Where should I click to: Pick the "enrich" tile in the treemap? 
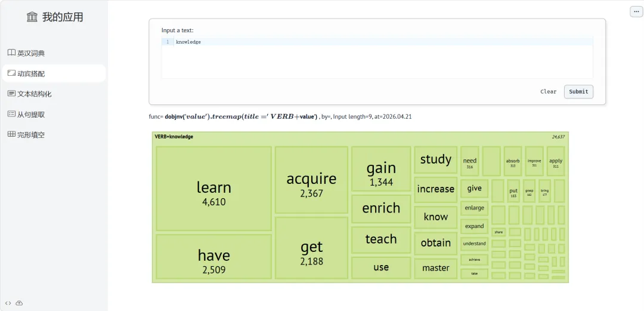tap(381, 208)
